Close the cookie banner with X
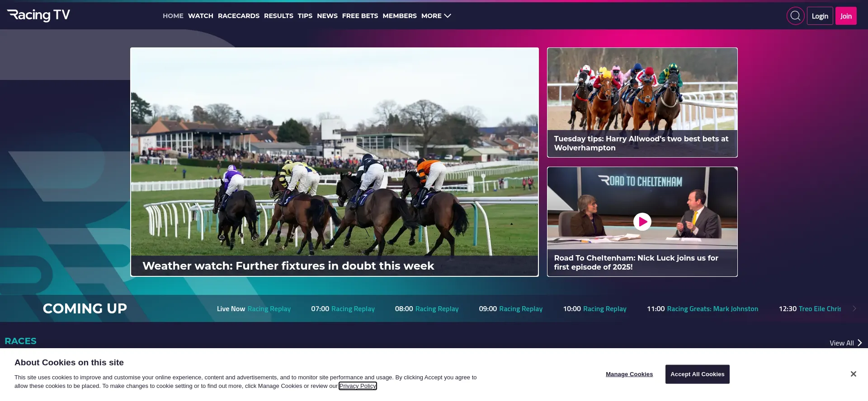Screen dimensions: 868x401 point(853,374)
